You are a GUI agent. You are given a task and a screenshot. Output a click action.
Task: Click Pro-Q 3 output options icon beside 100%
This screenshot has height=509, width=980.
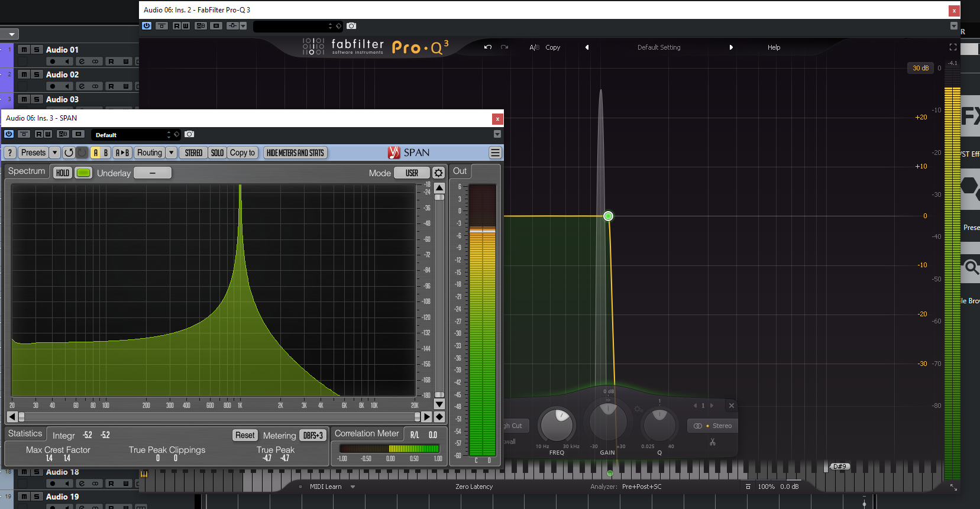click(x=748, y=487)
